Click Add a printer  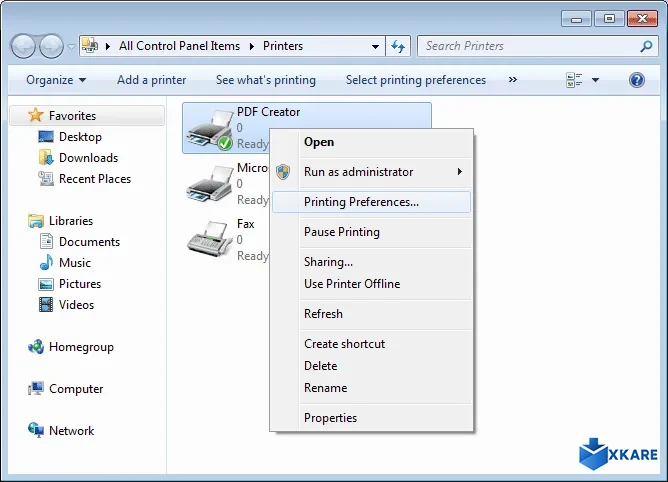[x=152, y=80]
